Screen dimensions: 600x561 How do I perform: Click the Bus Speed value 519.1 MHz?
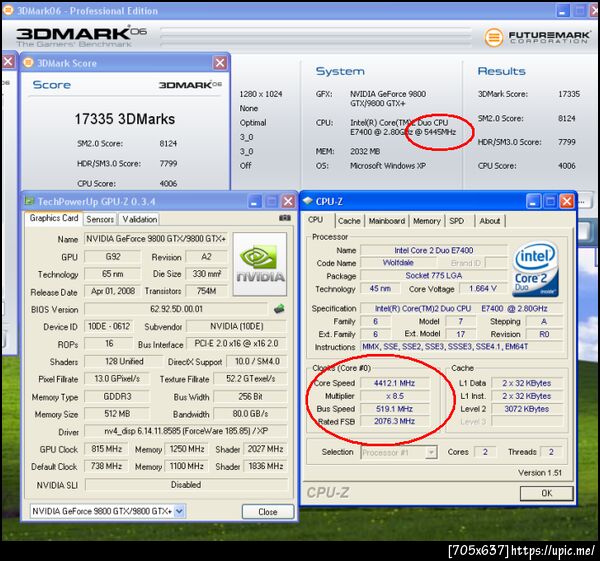[x=395, y=409]
